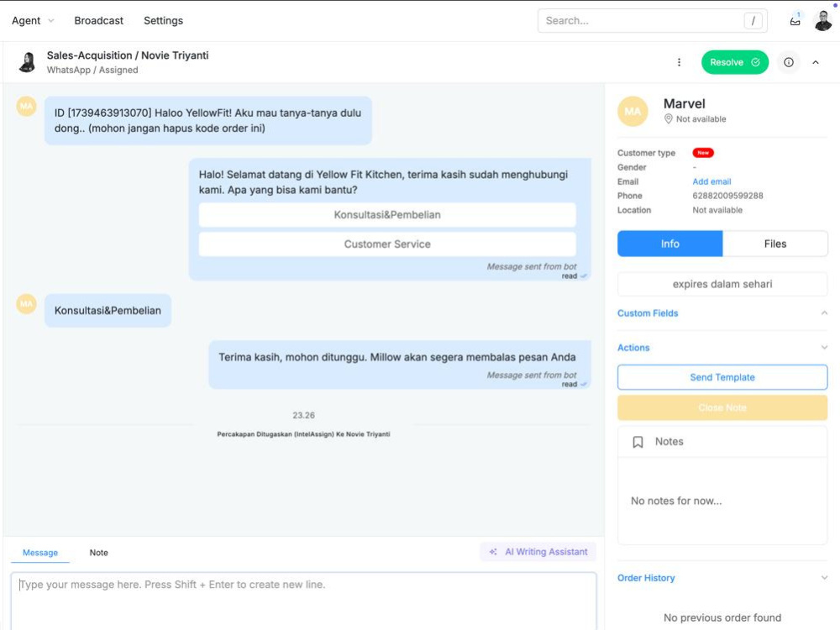Click the conversation info circle icon
840x630 pixels.
coord(789,62)
